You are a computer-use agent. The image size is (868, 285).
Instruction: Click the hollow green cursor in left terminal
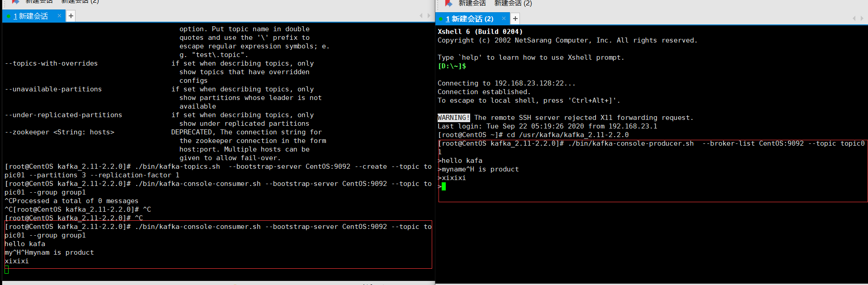coord(6,270)
